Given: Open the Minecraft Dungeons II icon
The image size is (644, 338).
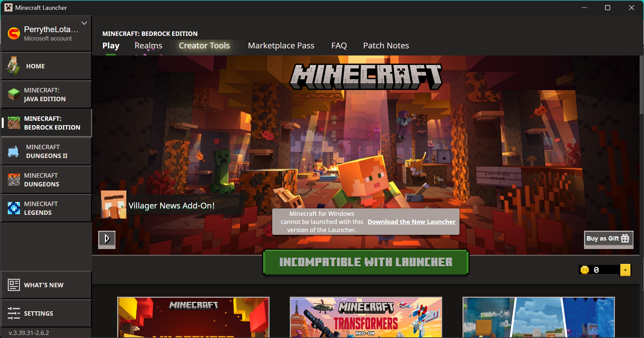Looking at the screenshot, I should 13,151.
